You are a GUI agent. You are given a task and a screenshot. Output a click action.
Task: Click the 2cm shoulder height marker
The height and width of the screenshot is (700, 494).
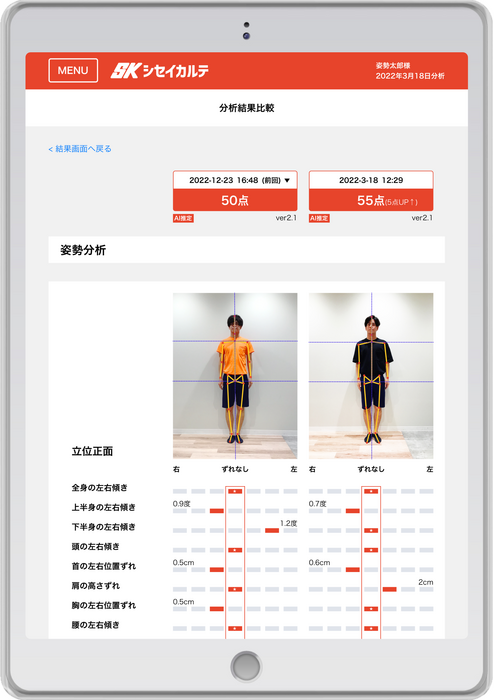(x=389, y=589)
